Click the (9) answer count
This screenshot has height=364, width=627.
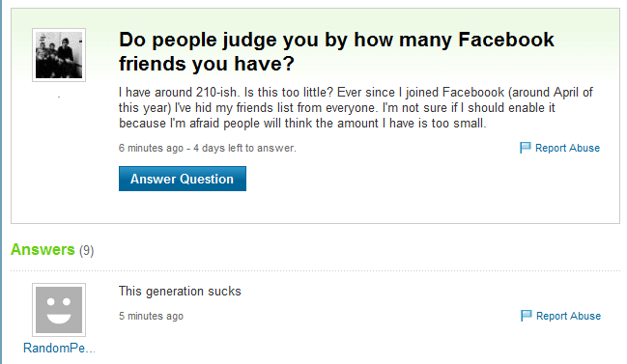coord(86,250)
